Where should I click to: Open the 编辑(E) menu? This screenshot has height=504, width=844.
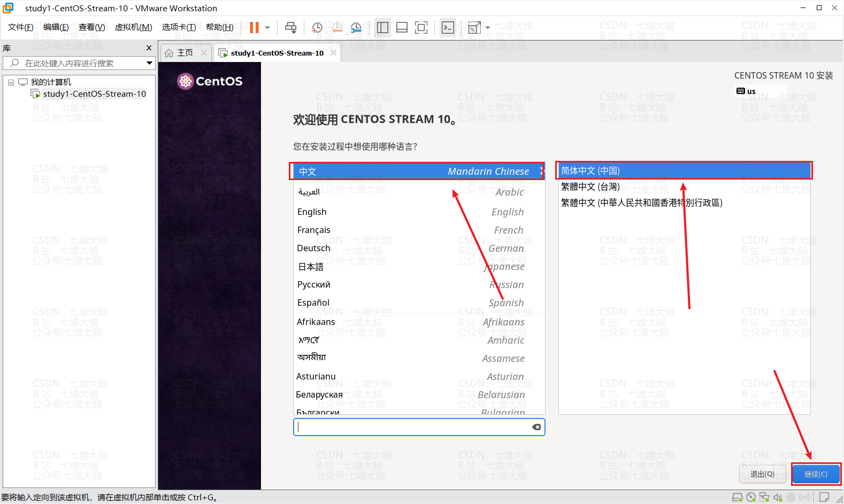[56, 27]
